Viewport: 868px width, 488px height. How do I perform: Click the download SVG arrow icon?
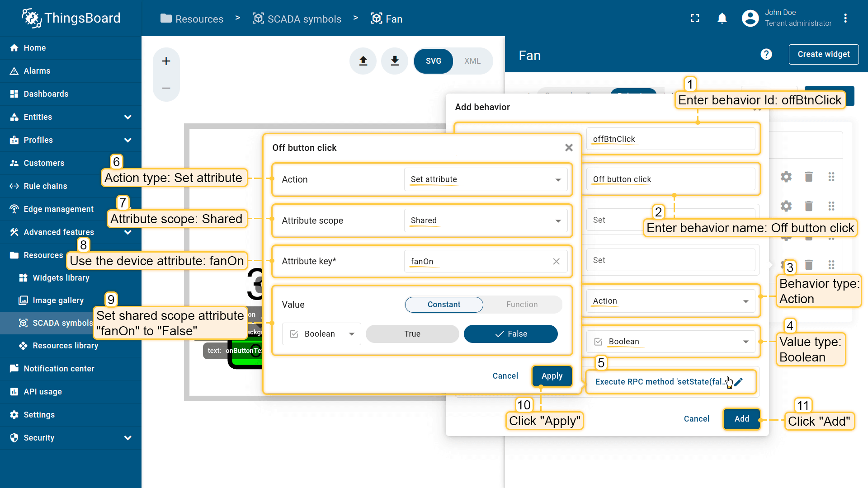[x=395, y=61]
